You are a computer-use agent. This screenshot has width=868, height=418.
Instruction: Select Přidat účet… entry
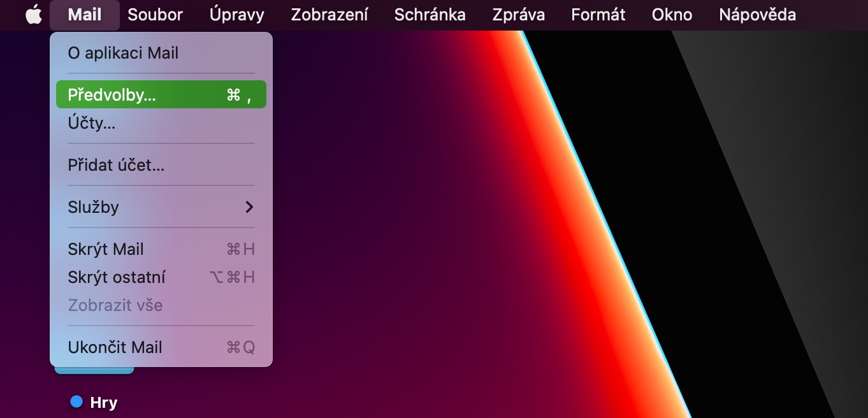coord(161,165)
